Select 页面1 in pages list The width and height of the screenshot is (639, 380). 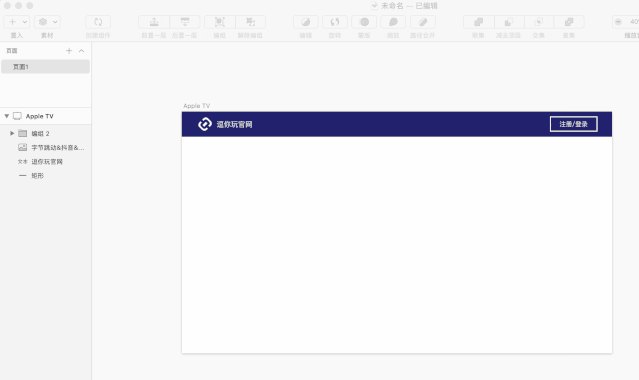point(46,67)
